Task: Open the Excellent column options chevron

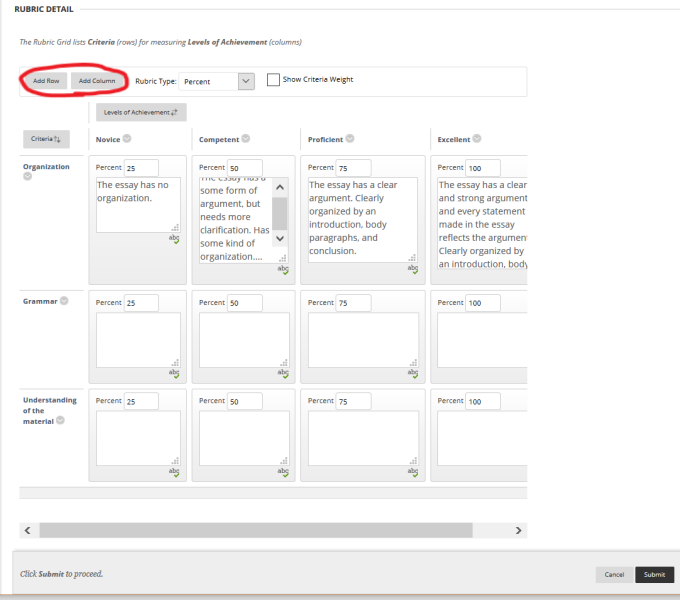Action: pyautogui.click(x=477, y=139)
